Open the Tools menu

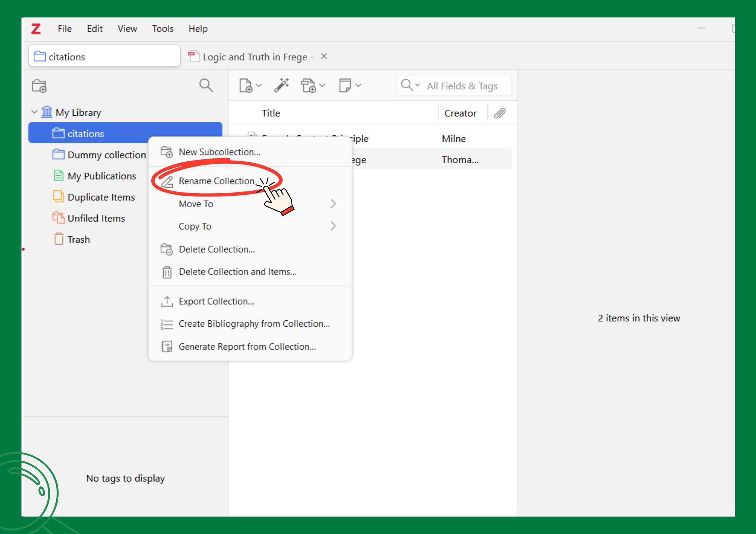163,29
